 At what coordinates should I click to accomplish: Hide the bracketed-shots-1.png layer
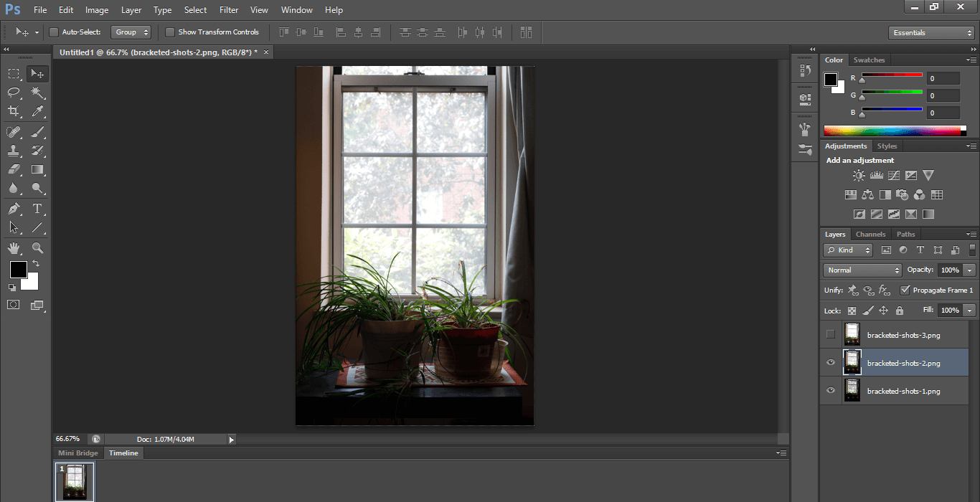[x=831, y=390]
